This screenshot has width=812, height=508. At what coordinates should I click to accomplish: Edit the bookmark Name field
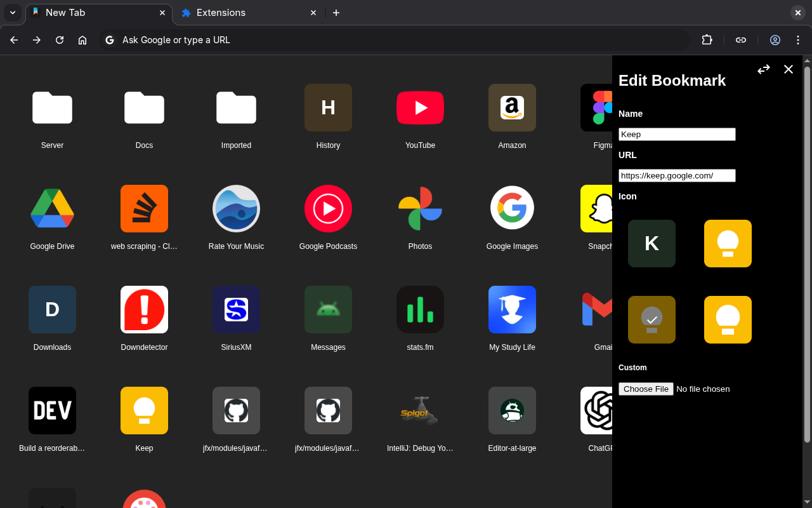[677, 134]
